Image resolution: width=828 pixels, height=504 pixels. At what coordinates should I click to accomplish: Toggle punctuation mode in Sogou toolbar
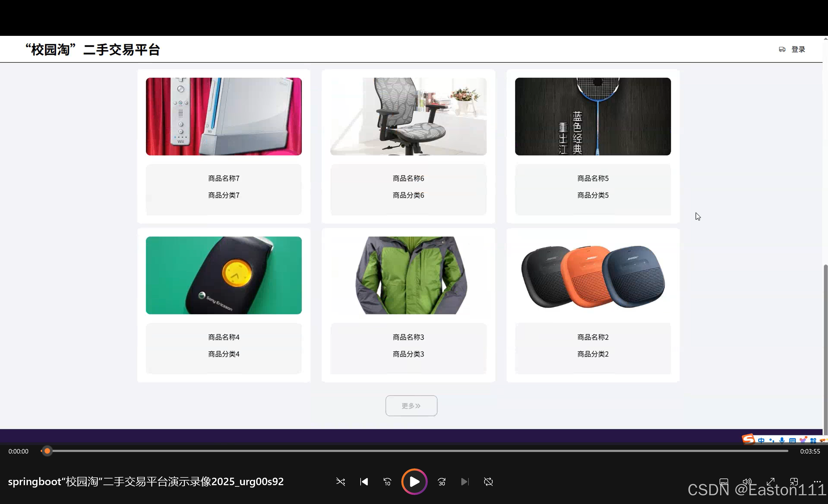(x=772, y=440)
